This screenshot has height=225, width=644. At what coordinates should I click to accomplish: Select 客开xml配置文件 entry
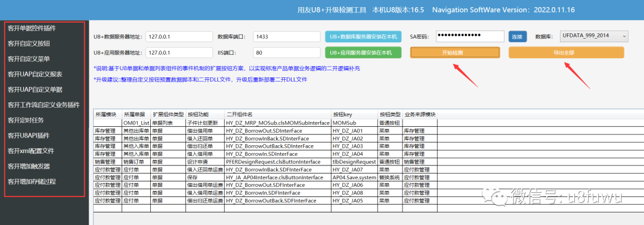coord(31,151)
